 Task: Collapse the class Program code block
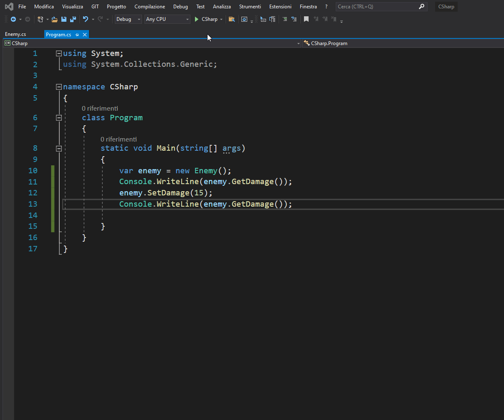click(59, 118)
